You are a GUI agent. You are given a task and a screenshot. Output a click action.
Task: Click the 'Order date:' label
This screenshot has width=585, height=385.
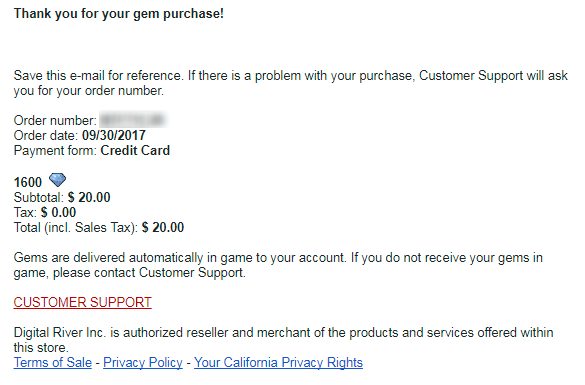point(46,135)
